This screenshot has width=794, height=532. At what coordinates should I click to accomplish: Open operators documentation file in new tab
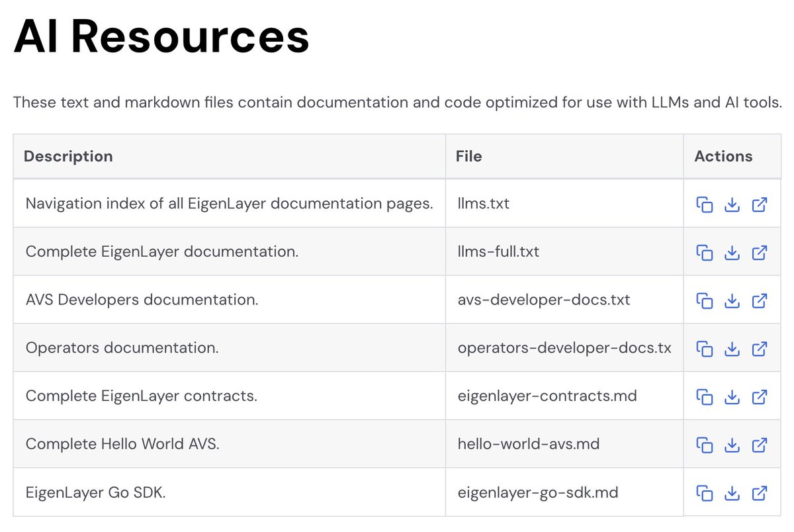pyautogui.click(x=760, y=348)
